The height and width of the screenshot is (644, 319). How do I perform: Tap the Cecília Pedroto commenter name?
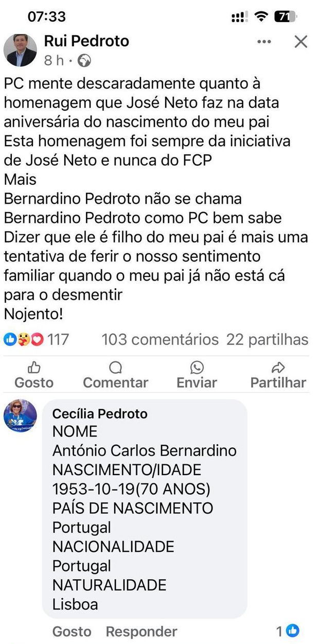click(x=100, y=414)
